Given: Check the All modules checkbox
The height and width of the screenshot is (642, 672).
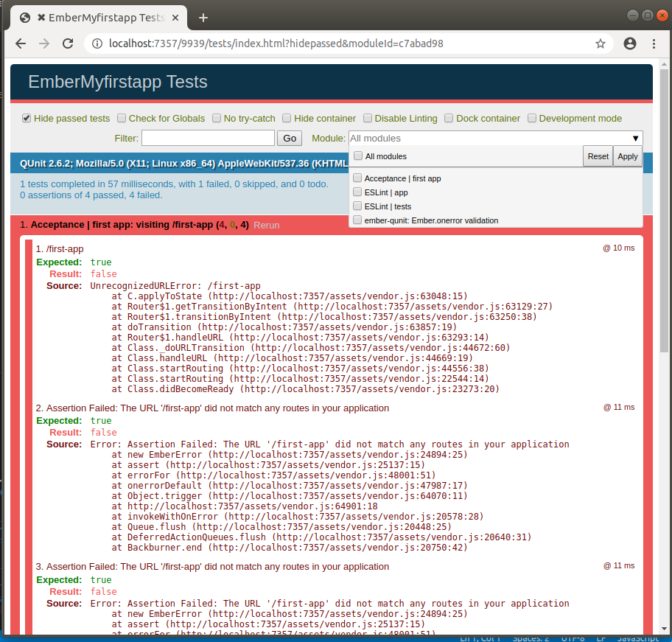Looking at the screenshot, I should pos(358,156).
